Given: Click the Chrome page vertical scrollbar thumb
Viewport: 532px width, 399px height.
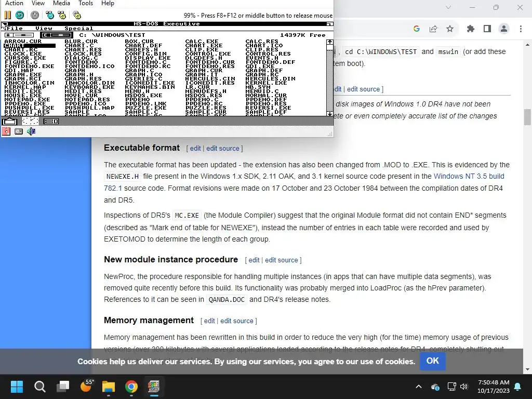Looking at the screenshot, I should coord(527,117).
